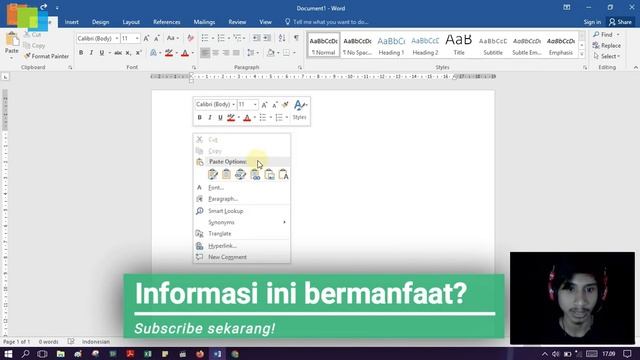Open Font dialog launcher in ribbon
This screenshot has width=640, height=360.
point(194,67)
